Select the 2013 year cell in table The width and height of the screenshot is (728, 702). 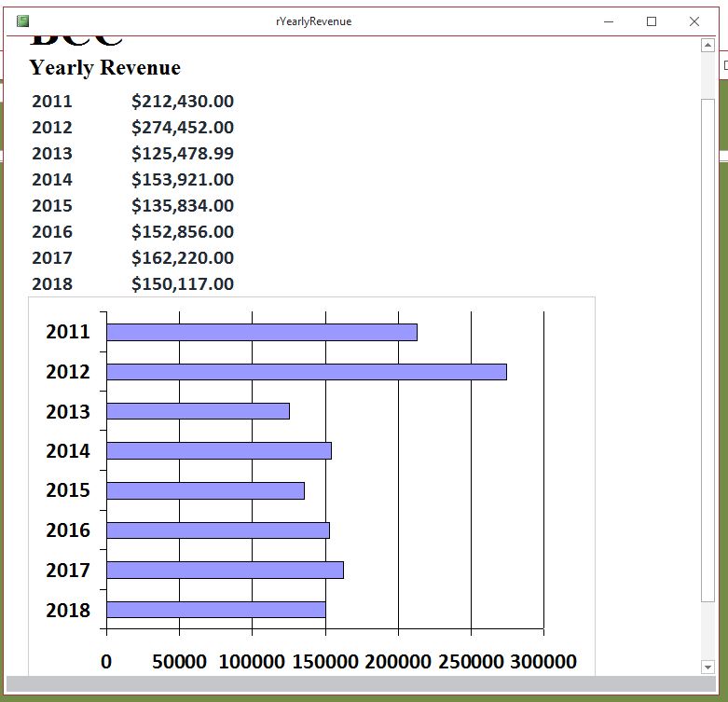click(x=52, y=153)
